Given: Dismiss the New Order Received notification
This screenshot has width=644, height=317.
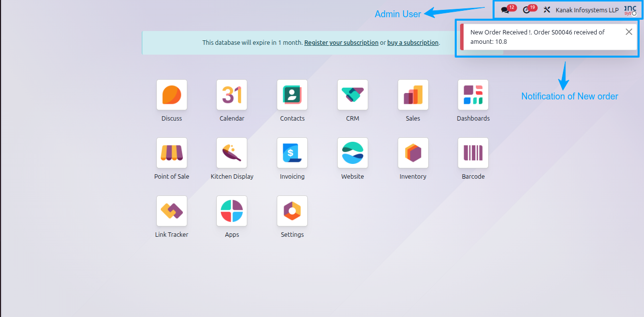Looking at the screenshot, I should pos(629,32).
